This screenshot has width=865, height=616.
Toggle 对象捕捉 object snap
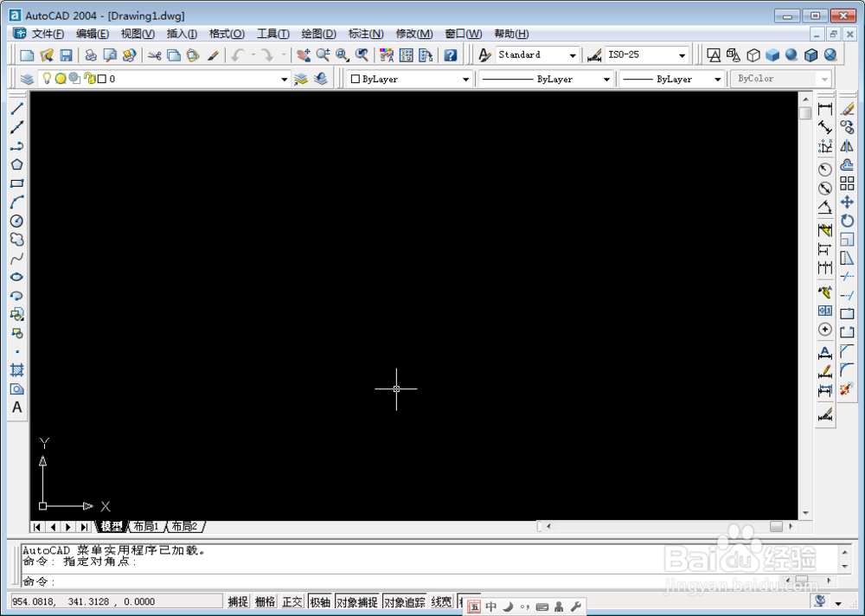[x=357, y=601]
